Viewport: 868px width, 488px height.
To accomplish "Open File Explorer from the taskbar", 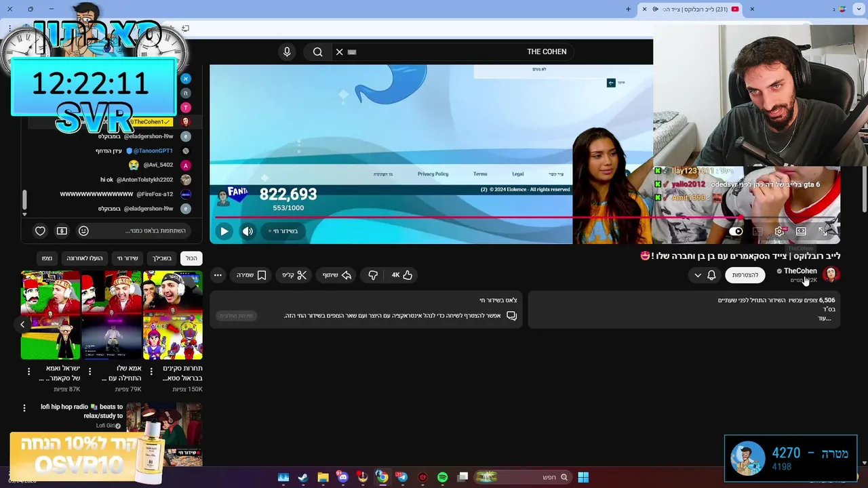I will point(323,477).
